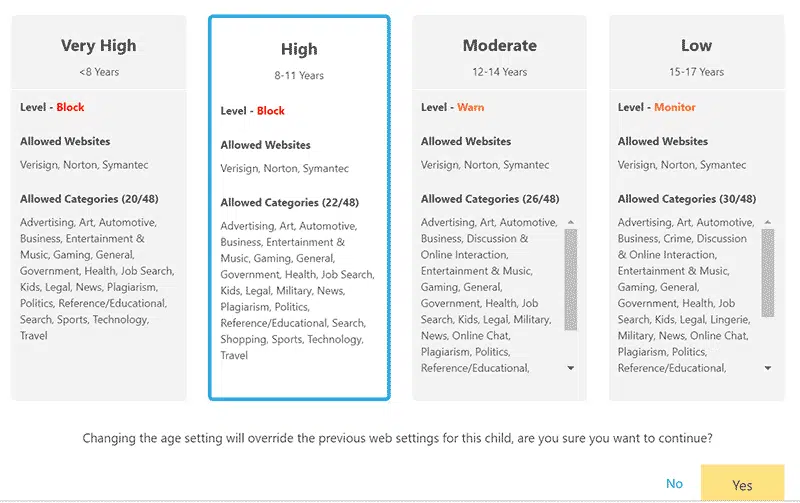Click the Very High heading
Image resolution: width=800 pixels, height=503 pixels.
click(98, 46)
